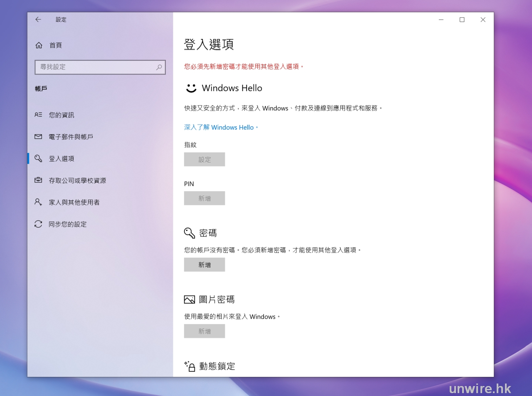Click the envelope icon for 電子郵件與帳戶
Image resolution: width=532 pixels, height=396 pixels.
click(38, 137)
